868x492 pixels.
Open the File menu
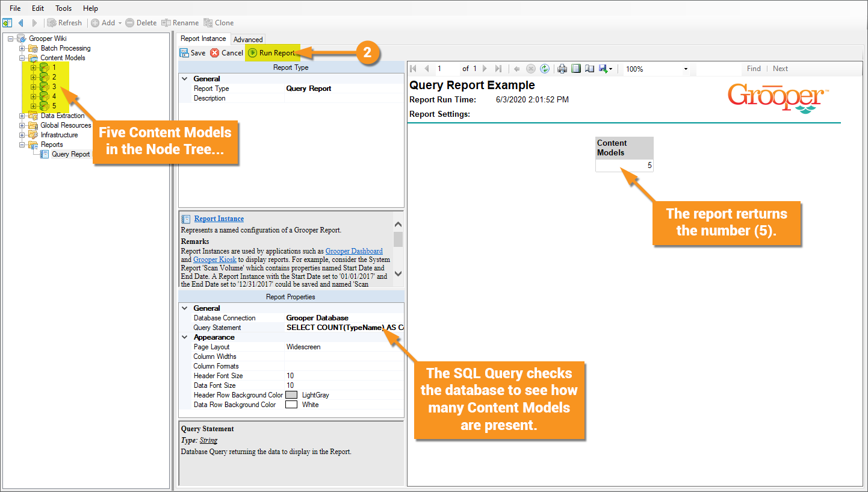click(x=15, y=8)
